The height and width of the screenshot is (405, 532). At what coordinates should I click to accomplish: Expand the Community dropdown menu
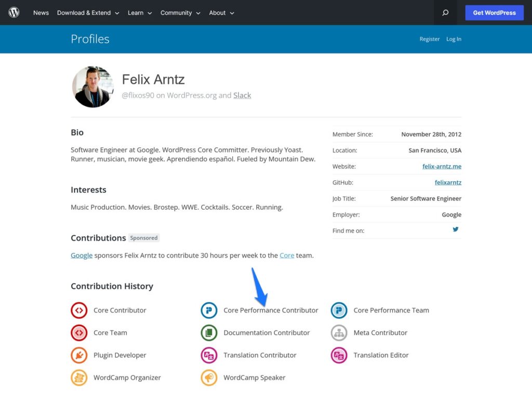177,12
